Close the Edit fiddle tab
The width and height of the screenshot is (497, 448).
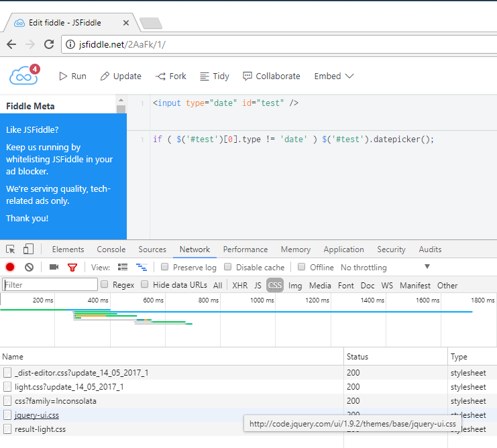coord(126,23)
